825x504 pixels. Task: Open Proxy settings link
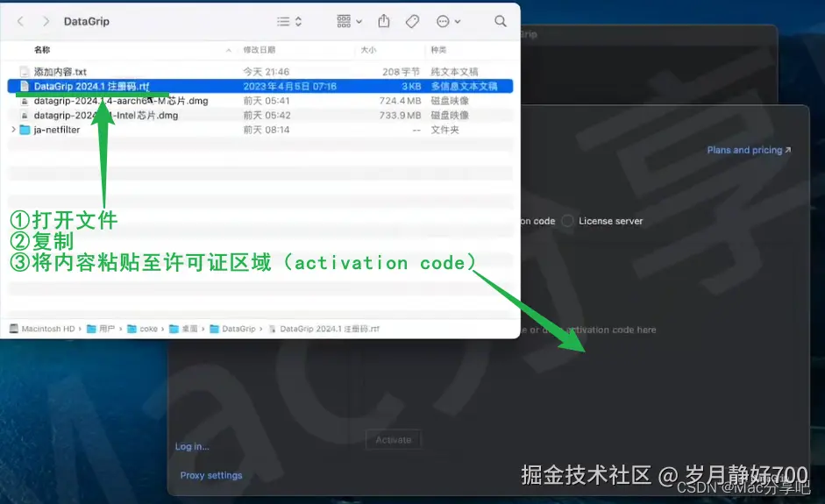click(211, 475)
